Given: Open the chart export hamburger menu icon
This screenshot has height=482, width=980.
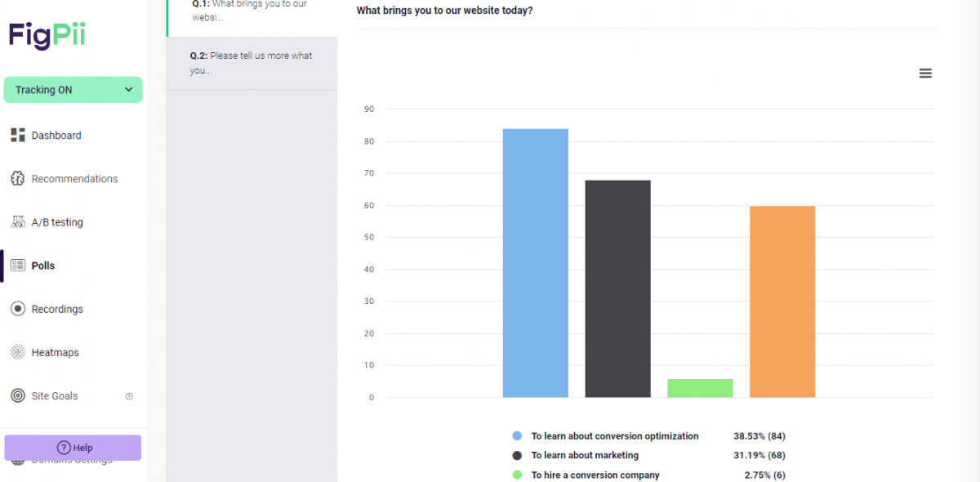Looking at the screenshot, I should pos(925,73).
